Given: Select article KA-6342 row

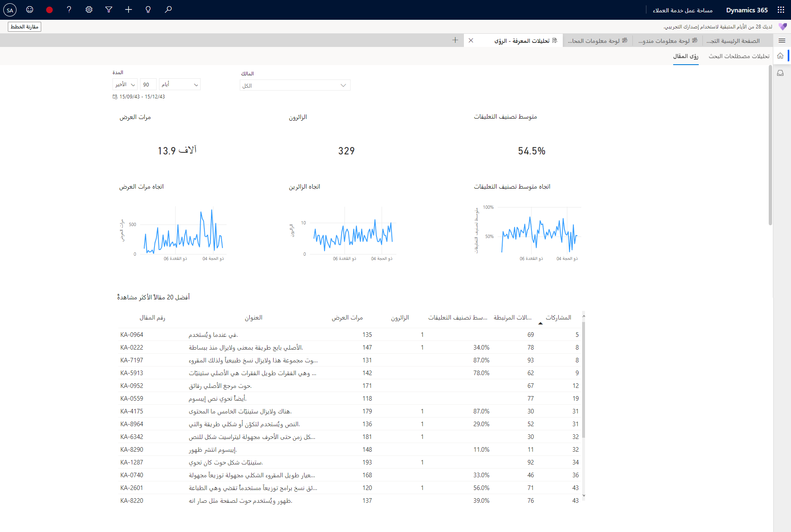Looking at the screenshot, I should pos(350,437).
